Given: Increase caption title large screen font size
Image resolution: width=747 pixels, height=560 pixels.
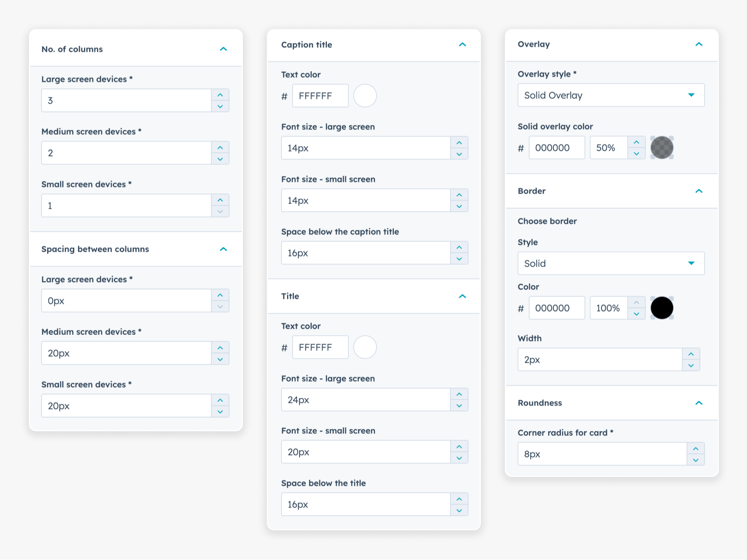Looking at the screenshot, I should pyautogui.click(x=459, y=142).
